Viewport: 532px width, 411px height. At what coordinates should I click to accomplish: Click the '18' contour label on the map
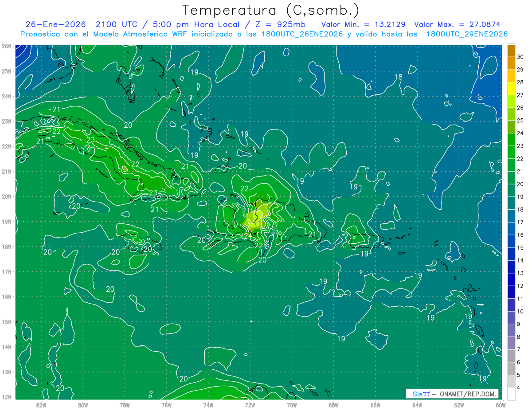click(x=399, y=77)
